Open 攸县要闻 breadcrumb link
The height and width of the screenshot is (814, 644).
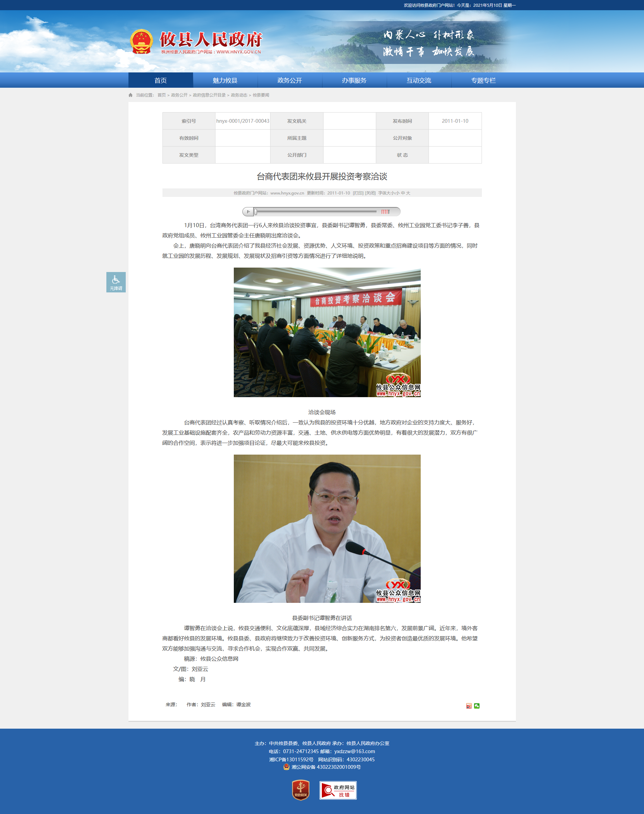pyautogui.click(x=261, y=95)
